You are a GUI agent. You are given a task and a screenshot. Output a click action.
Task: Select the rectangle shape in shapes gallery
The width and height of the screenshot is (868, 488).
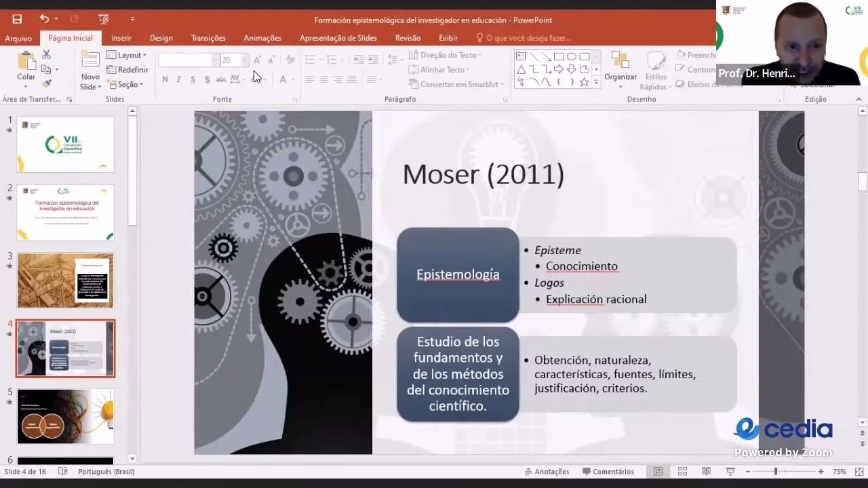[x=559, y=57]
